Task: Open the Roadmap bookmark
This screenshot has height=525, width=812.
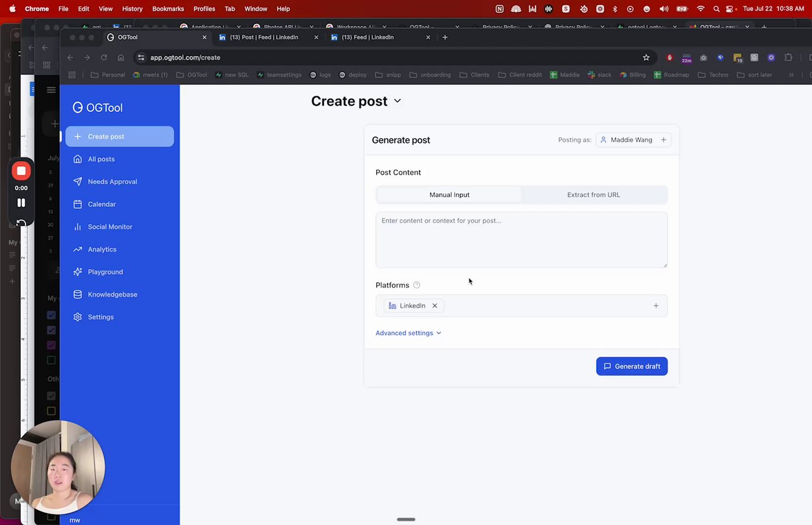Action: 671,75
